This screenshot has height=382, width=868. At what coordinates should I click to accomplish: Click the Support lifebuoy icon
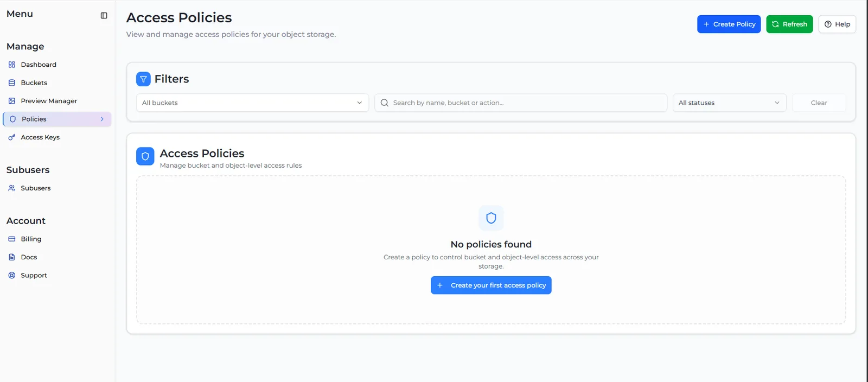(12, 275)
